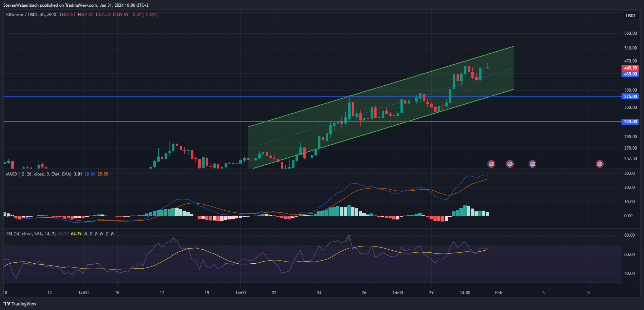Click the close value C449.59

click(x=121, y=15)
